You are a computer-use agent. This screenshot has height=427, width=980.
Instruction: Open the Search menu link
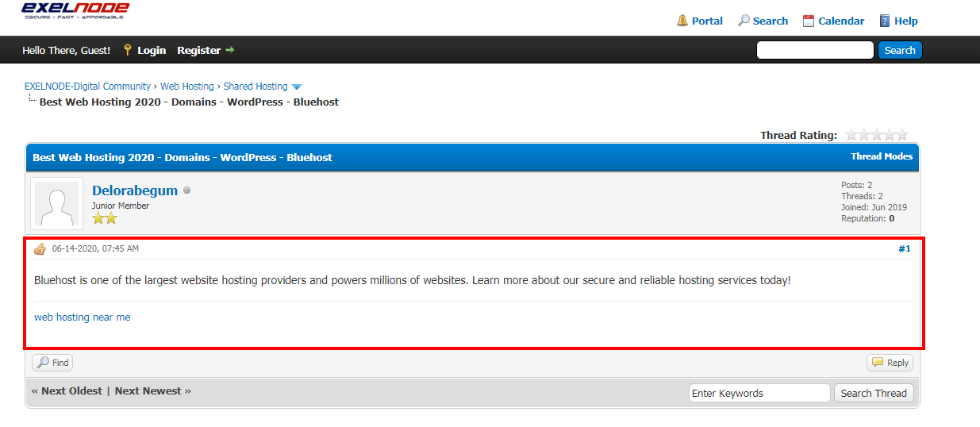pyautogui.click(x=771, y=21)
